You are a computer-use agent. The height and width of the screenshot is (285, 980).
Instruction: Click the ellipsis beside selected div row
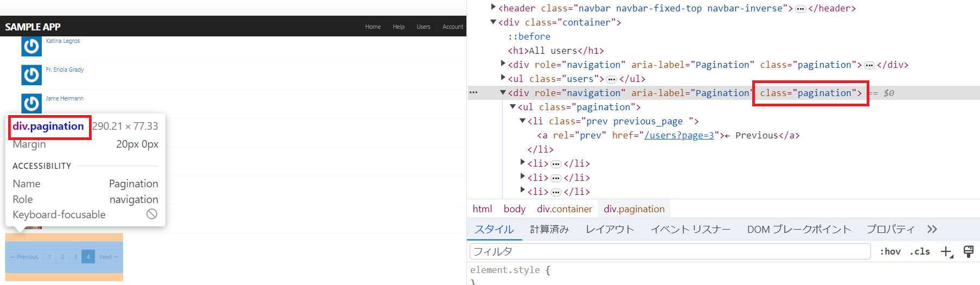coord(473,92)
